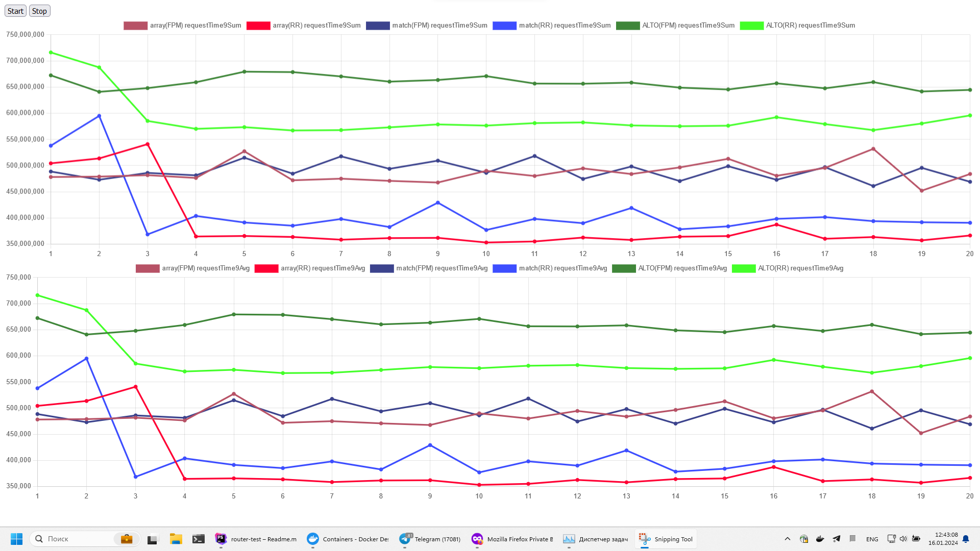
Task: Open File Explorer folder icon in taskbar
Action: coord(176,539)
